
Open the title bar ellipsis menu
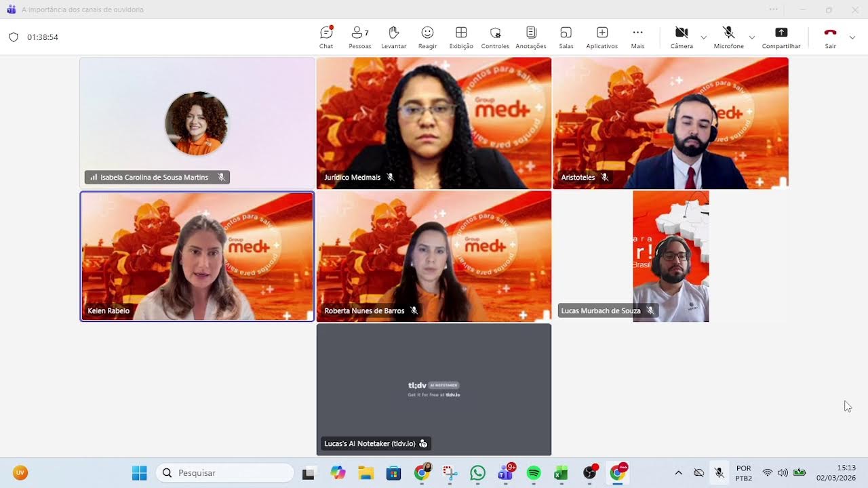(774, 9)
